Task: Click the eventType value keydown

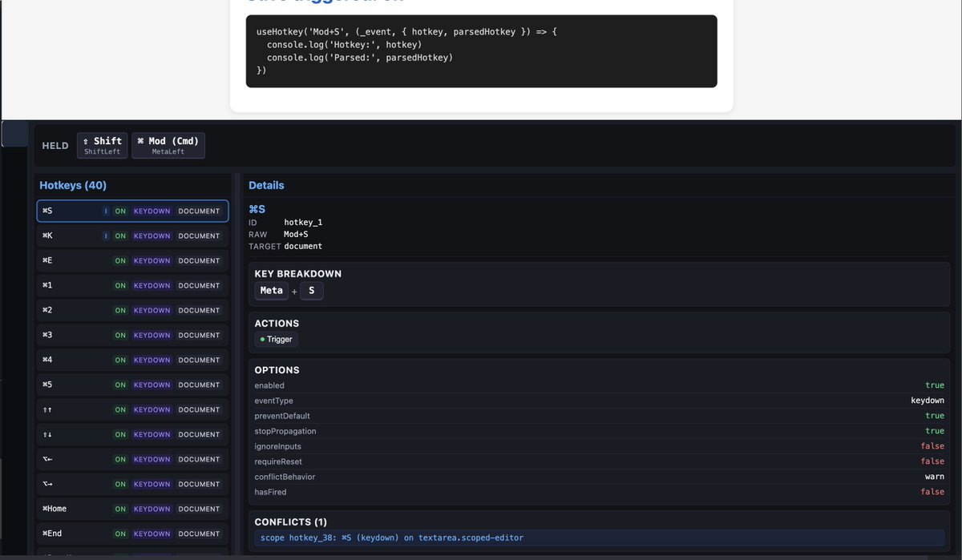Action: pyautogui.click(x=928, y=401)
